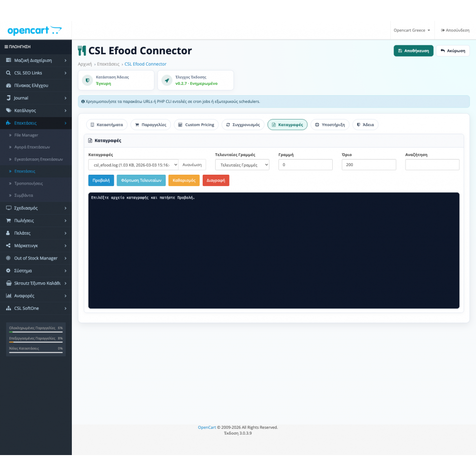Click the fork and knife icon in the title
The width and height of the screenshot is (476, 476).
point(82,51)
